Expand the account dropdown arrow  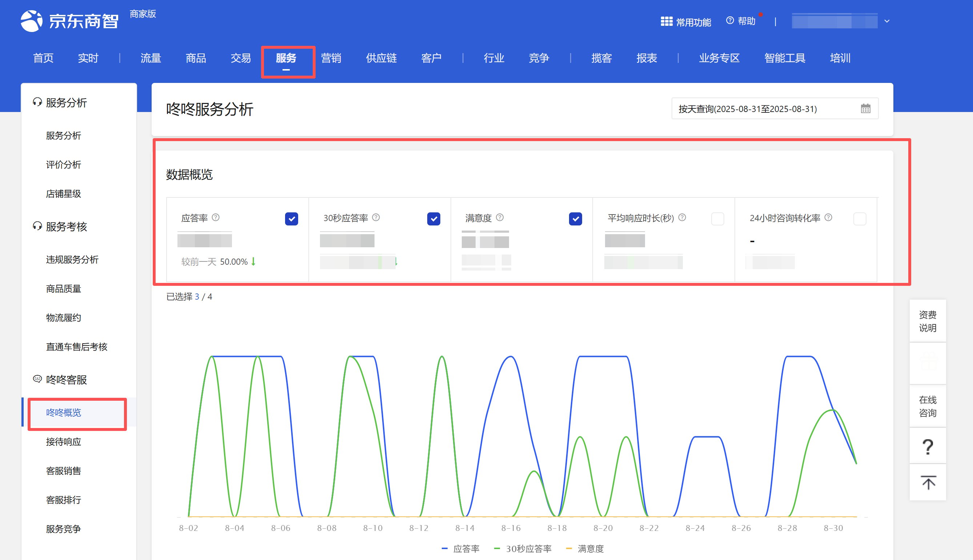(x=887, y=21)
